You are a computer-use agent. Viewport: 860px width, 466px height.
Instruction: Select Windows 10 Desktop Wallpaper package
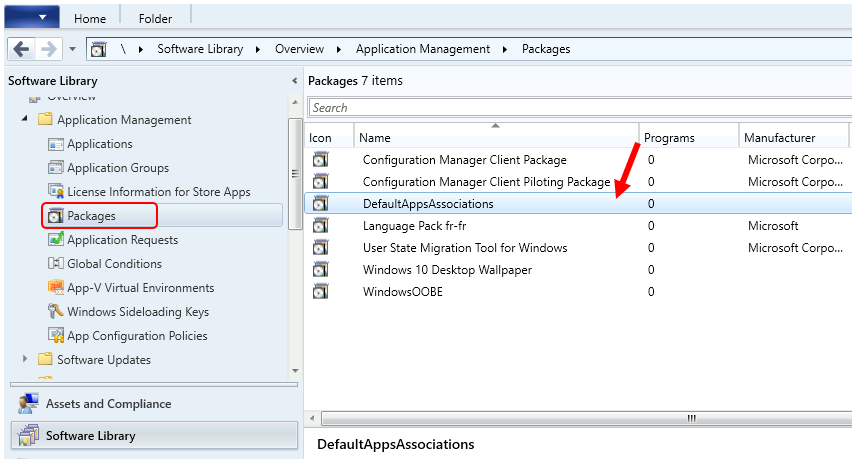pyautogui.click(x=447, y=270)
